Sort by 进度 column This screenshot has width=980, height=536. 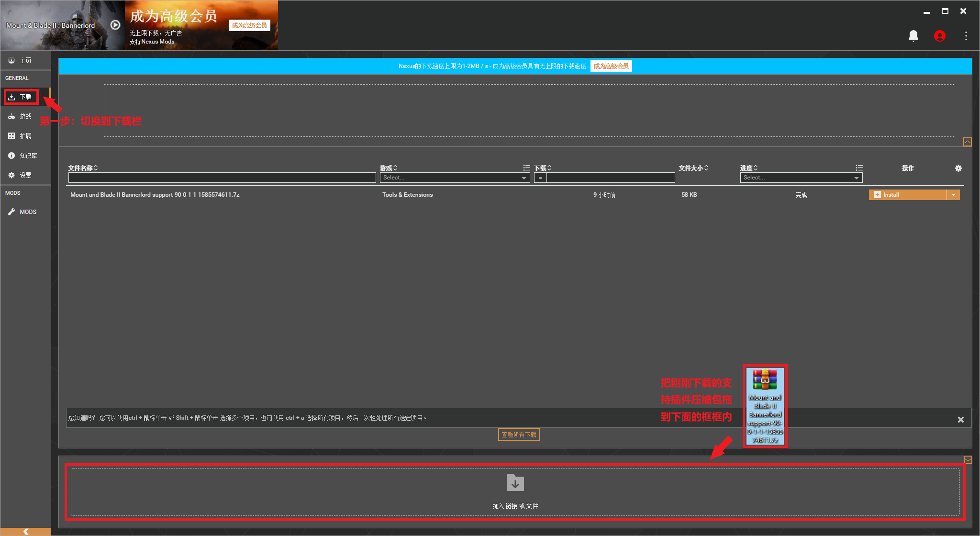point(749,168)
